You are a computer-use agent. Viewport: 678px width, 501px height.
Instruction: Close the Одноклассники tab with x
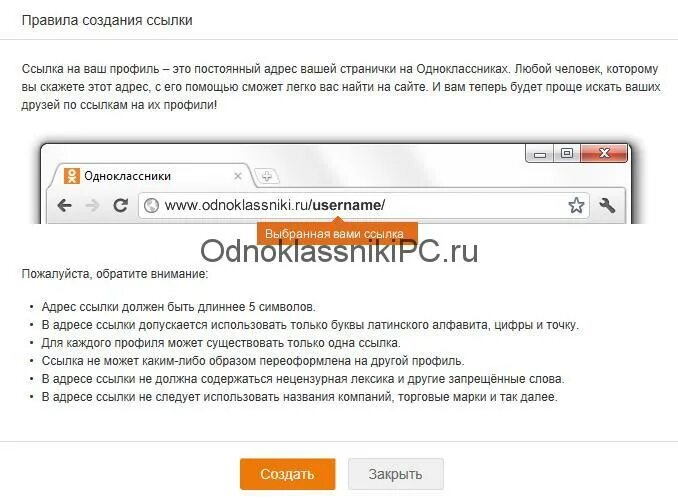tap(238, 176)
